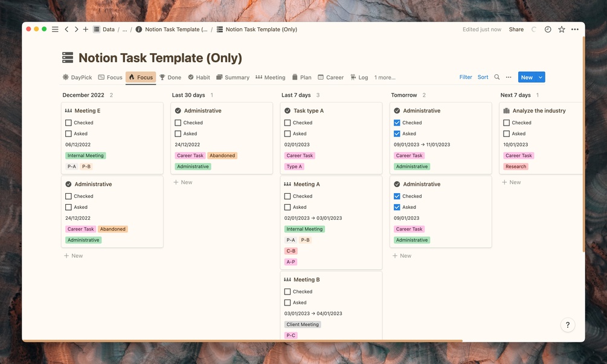Click the blue New button
Viewport: 607px width, 364px height.
tap(527, 77)
